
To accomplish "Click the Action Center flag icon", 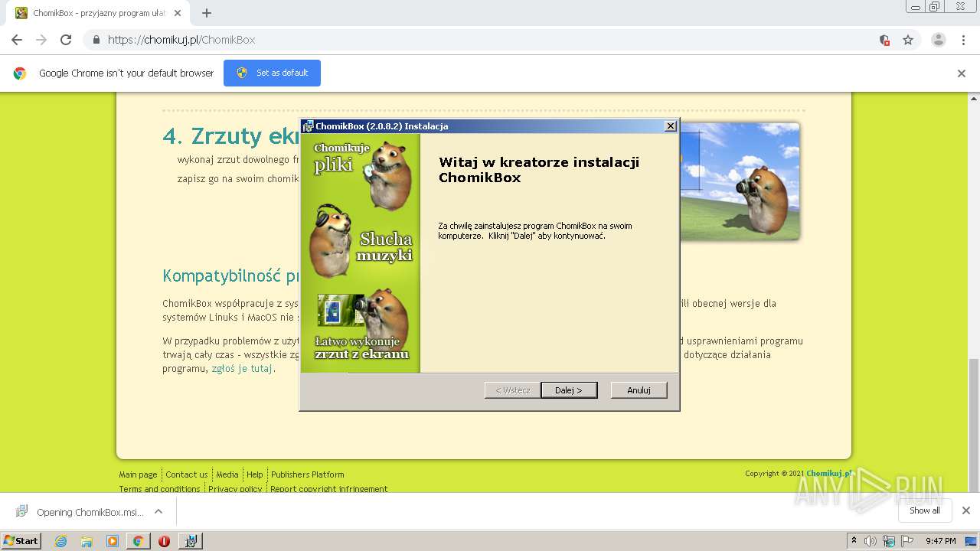I will coord(907,541).
